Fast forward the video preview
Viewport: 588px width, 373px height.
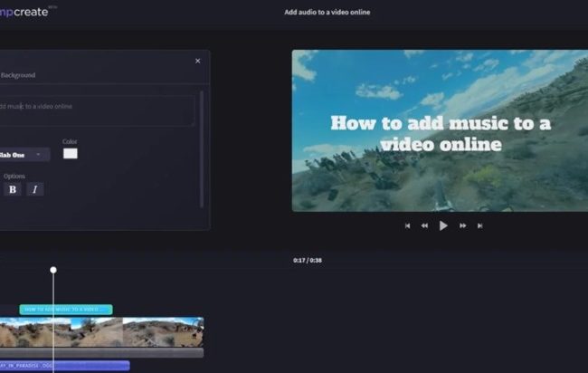click(463, 226)
